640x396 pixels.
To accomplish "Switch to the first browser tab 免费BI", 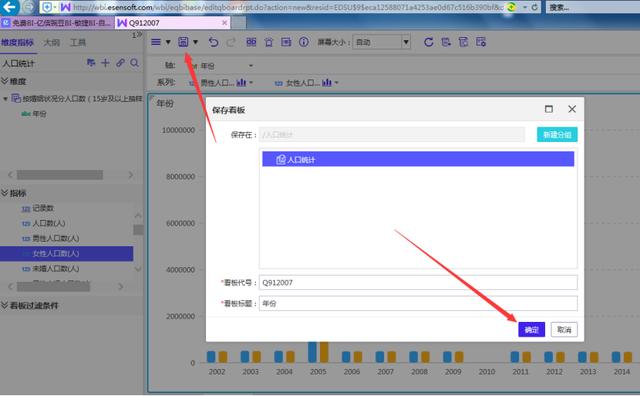I will pyautogui.click(x=57, y=23).
